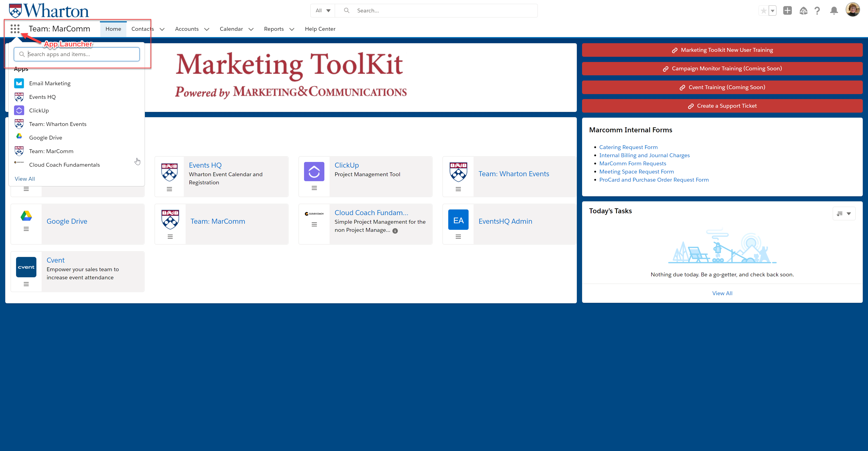This screenshot has height=451, width=868.
Task: Click Events HQ tile drag handle
Action: click(x=170, y=189)
